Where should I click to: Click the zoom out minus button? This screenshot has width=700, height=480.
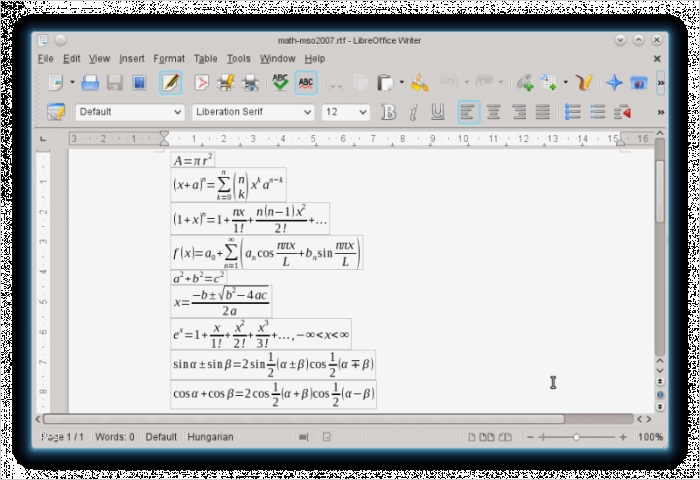[530, 437]
